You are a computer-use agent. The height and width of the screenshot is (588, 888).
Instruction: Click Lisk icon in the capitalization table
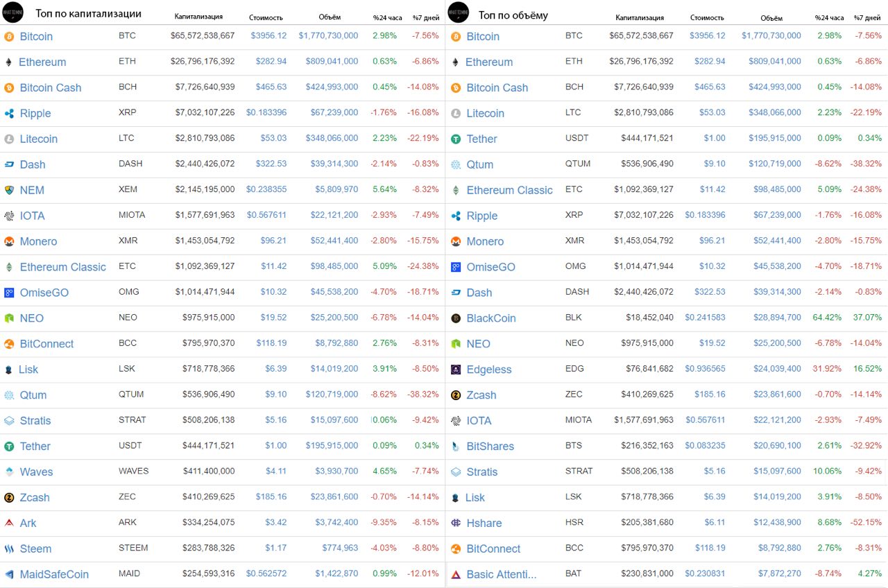[x=9, y=370]
